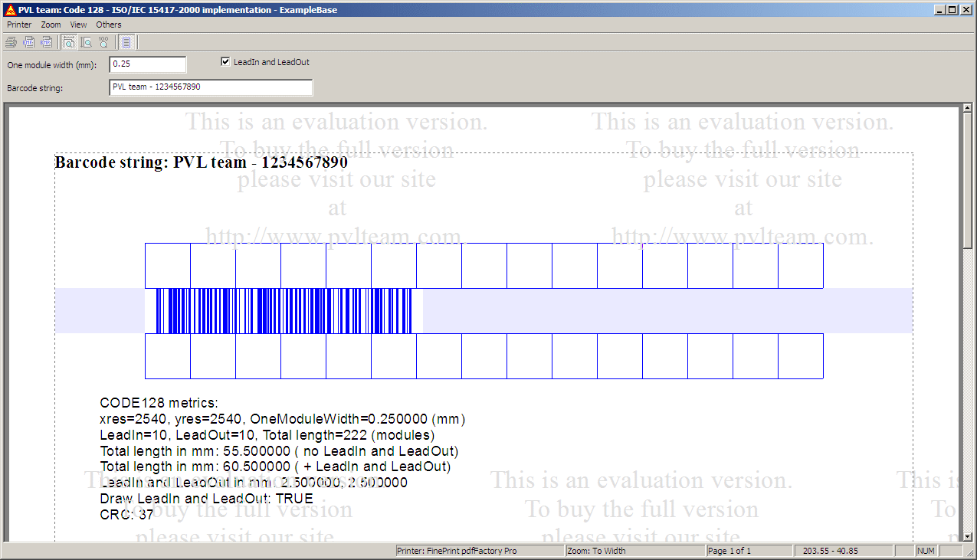Click the Barcode string input field
The height and width of the screenshot is (560, 977).
(211, 87)
